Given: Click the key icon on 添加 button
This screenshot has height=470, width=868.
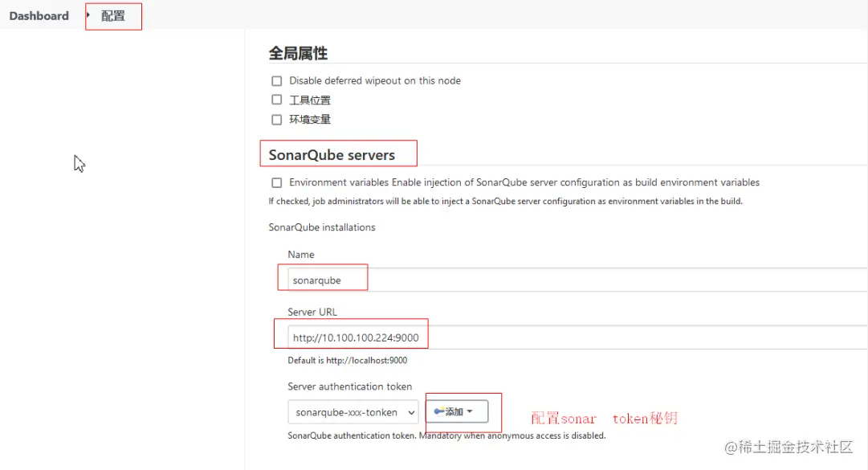Looking at the screenshot, I should 439,411.
